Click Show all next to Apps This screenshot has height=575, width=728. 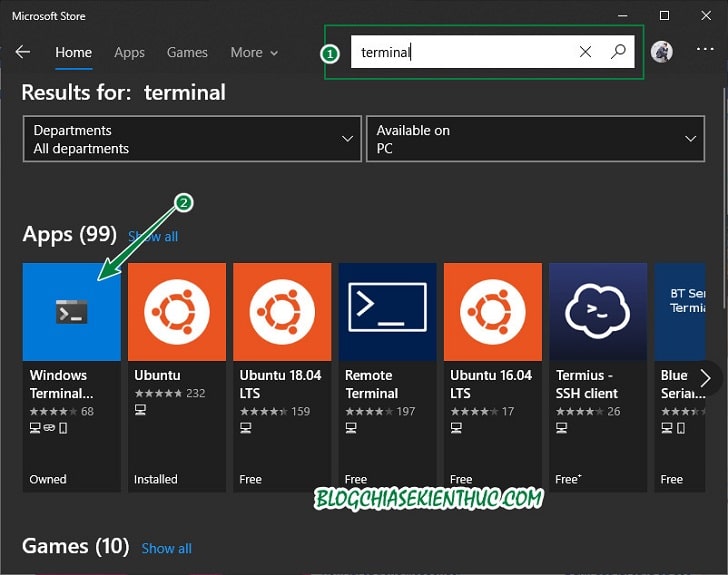tap(153, 236)
